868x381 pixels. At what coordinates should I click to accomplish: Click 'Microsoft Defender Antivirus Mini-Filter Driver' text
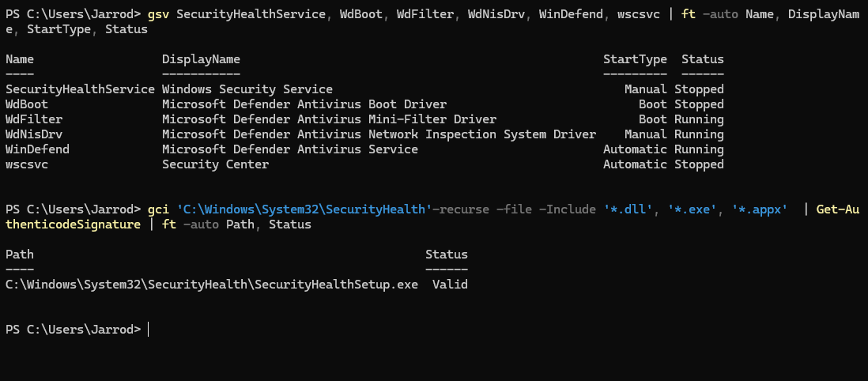tap(330, 119)
